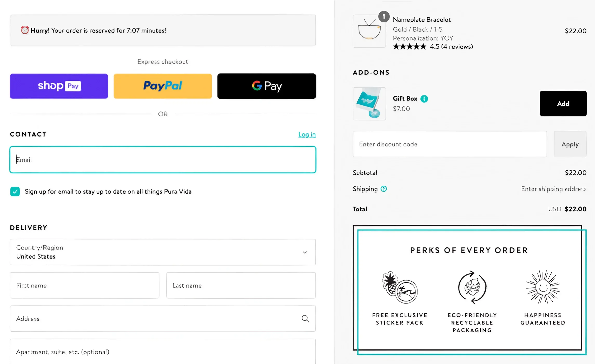Click the First name field
The image size is (595, 364).
tap(85, 285)
